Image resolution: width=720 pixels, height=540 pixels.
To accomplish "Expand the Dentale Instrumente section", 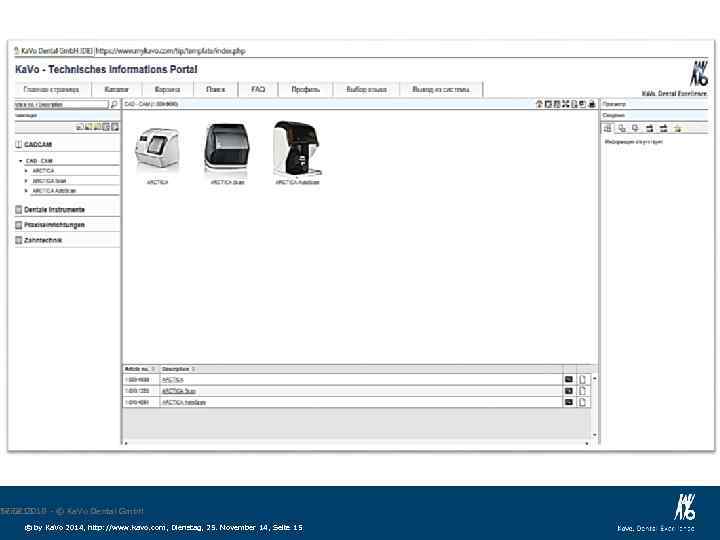I will tap(67, 210).
